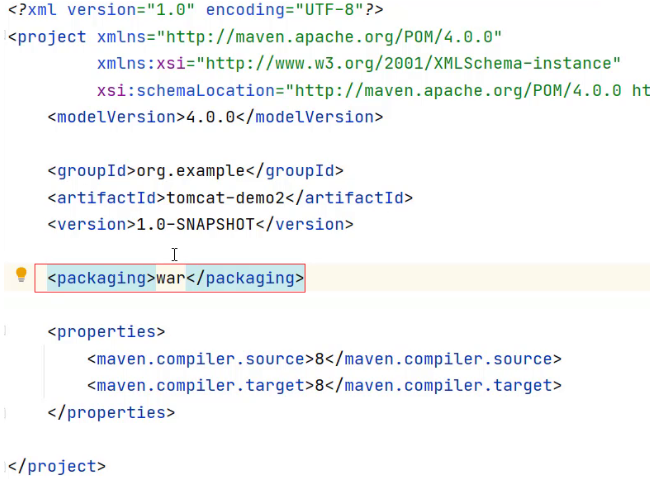
Task: Click the xmlns POM namespace URL
Action: [x=329, y=37]
